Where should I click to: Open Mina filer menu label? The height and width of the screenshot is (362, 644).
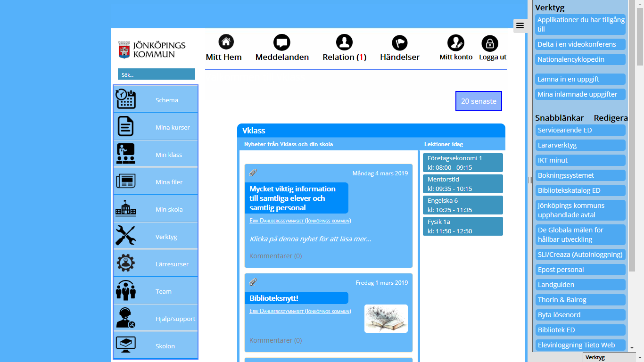[169, 182]
